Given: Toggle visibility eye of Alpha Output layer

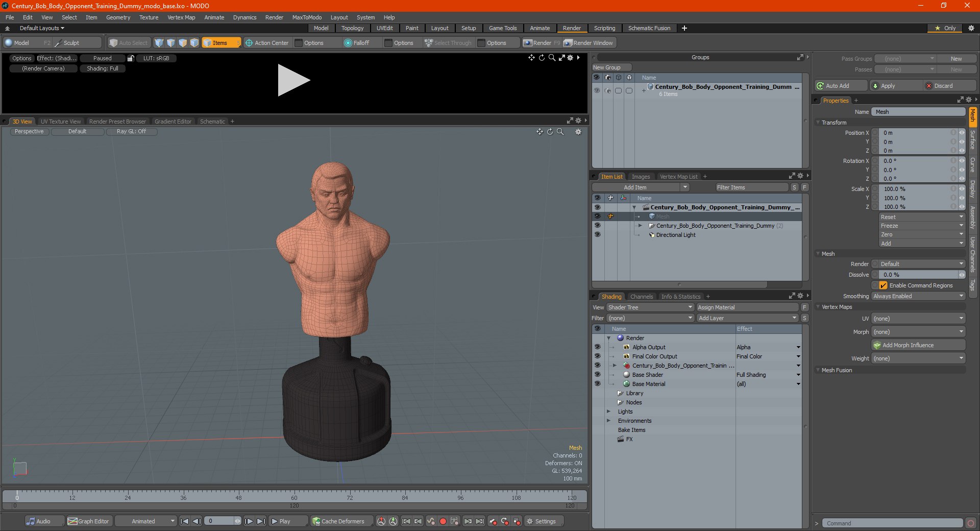Looking at the screenshot, I should click(597, 347).
